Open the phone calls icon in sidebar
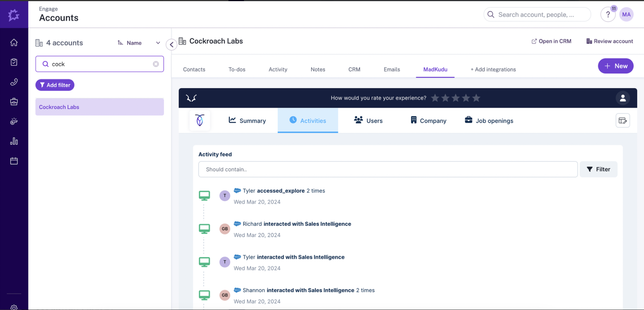This screenshot has width=644, height=310. [14, 82]
